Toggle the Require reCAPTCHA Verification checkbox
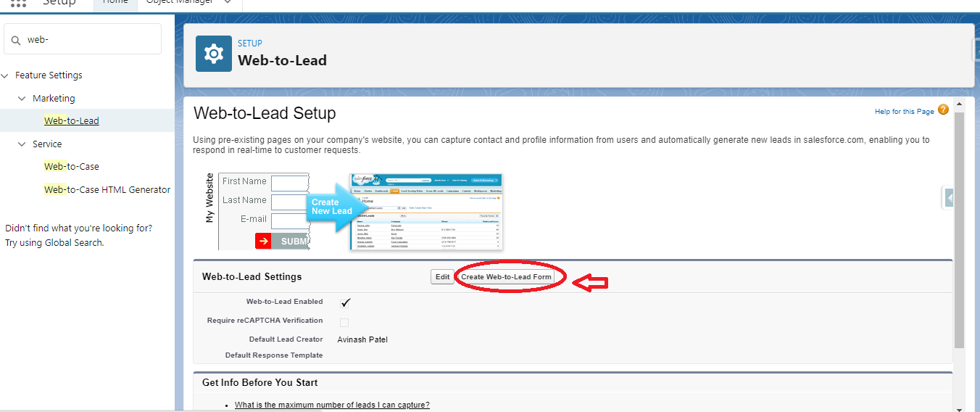 click(344, 322)
